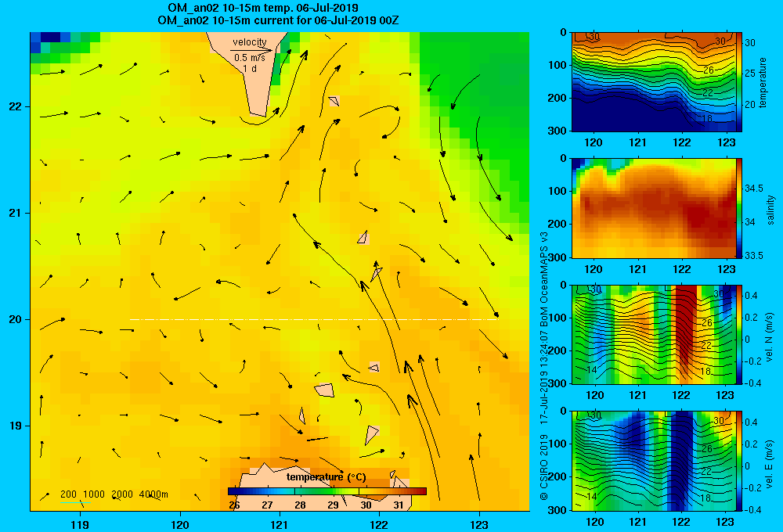The width and height of the screenshot is (783, 532).
Task: Click the '1000' depth contour legend entry
Action: pos(94,494)
